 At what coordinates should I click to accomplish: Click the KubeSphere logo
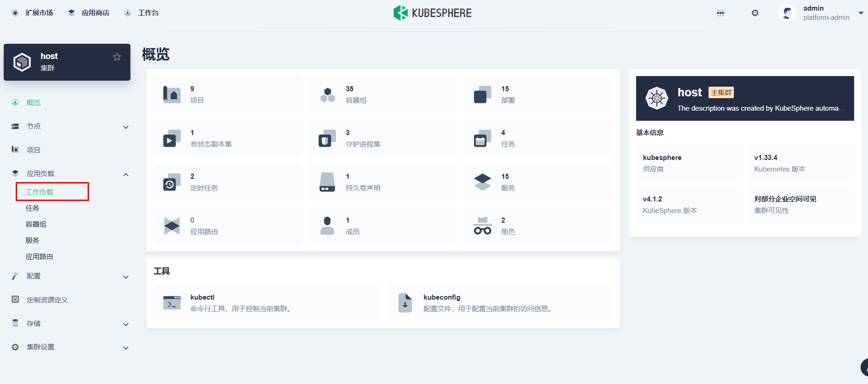pos(432,13)
